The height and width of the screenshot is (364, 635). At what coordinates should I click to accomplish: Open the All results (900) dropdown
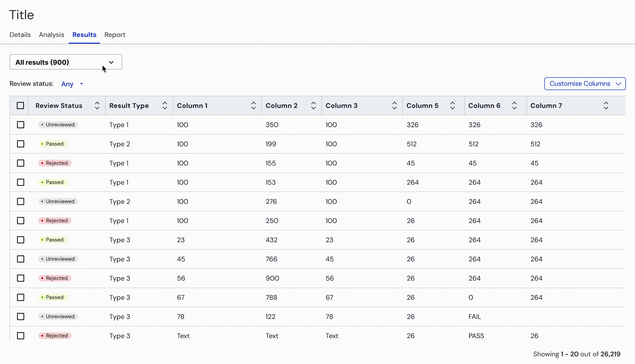[66, 62]
